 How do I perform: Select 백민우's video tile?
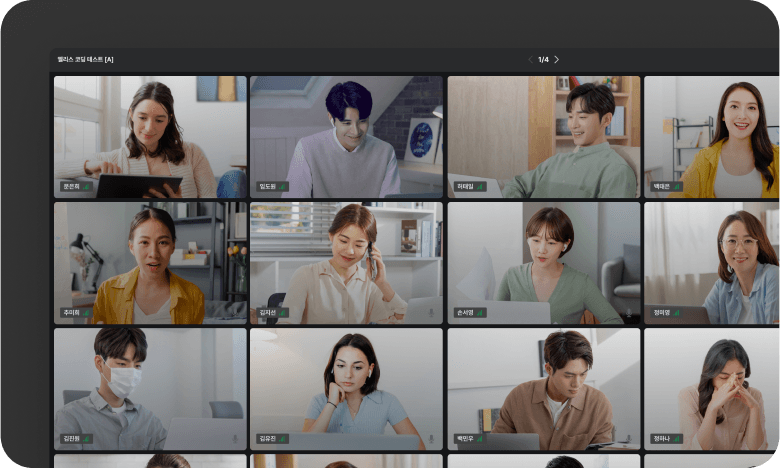(544, 389)
